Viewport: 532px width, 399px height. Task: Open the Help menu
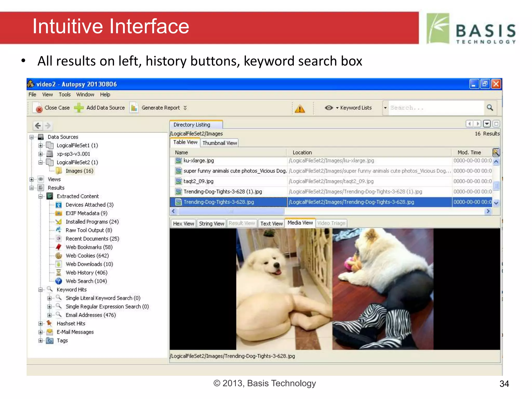point(105,95)
